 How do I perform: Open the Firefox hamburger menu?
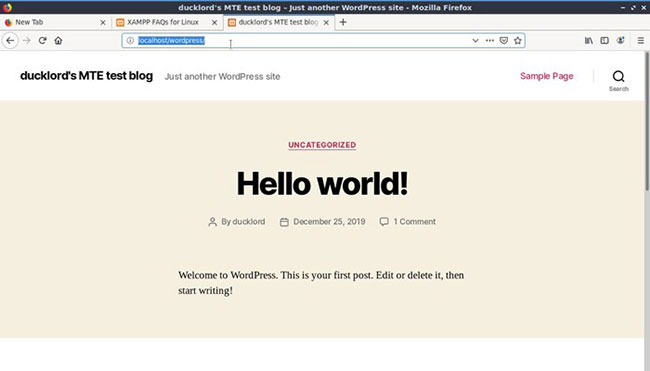click(640, 41)
